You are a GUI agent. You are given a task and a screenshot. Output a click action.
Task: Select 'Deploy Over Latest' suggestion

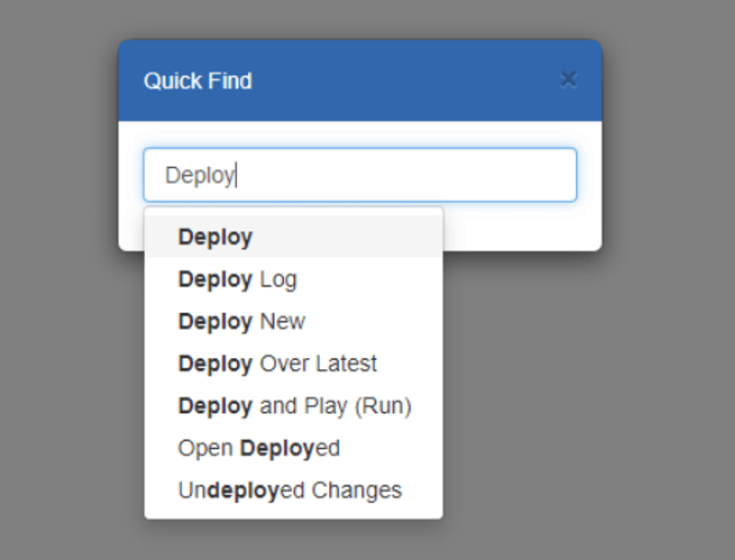pos(293,364)
